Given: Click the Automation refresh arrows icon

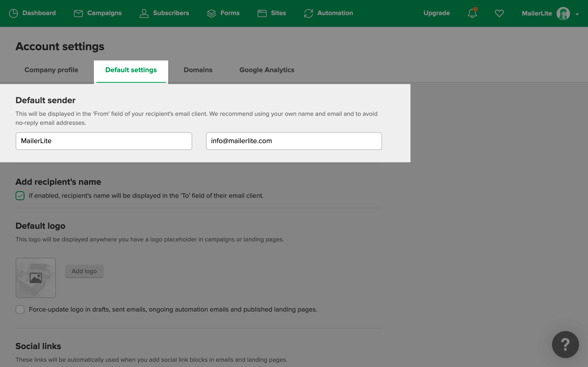Looking at the screenshot, I should pos(308,13).
